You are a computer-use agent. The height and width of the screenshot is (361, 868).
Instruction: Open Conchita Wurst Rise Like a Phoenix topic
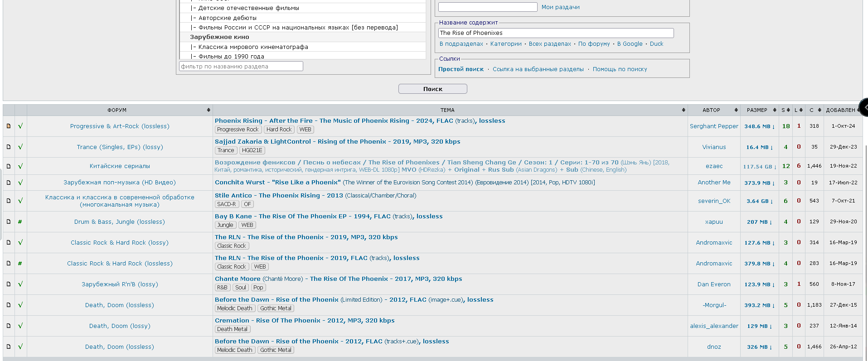[x=405, y=183]
